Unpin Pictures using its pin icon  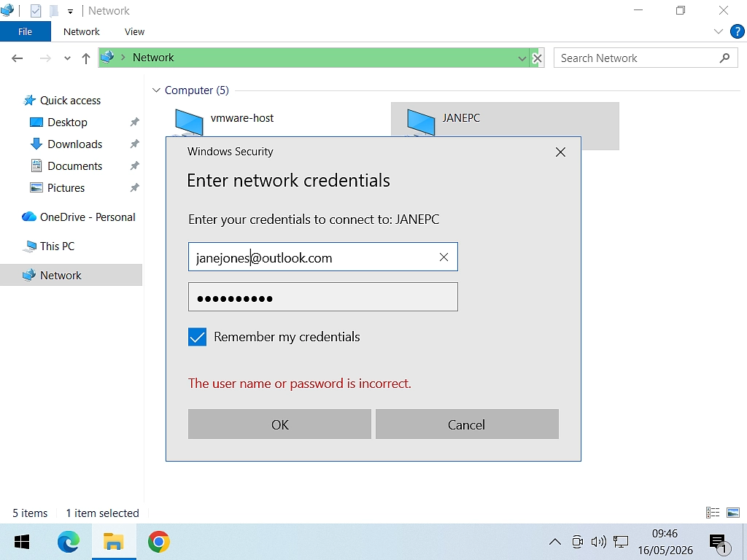(x=134, y=187)
